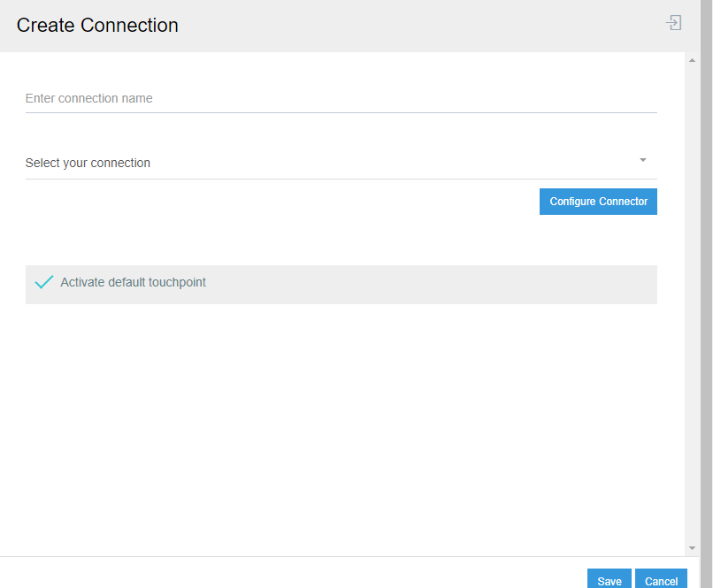Click the Create Connection dialog title bar

coord(97,25)
